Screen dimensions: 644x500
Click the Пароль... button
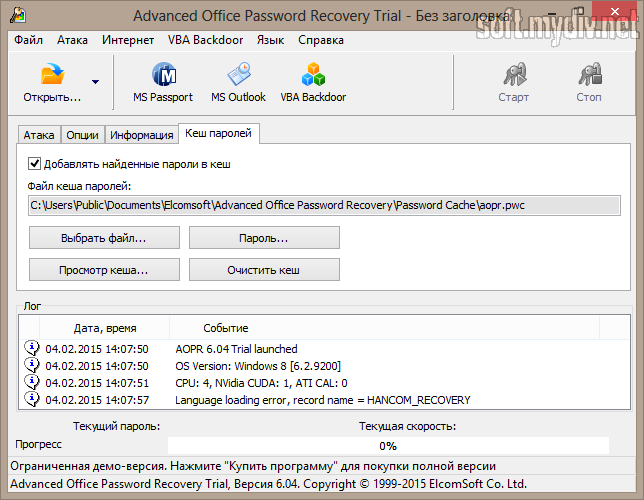point(264,238)
